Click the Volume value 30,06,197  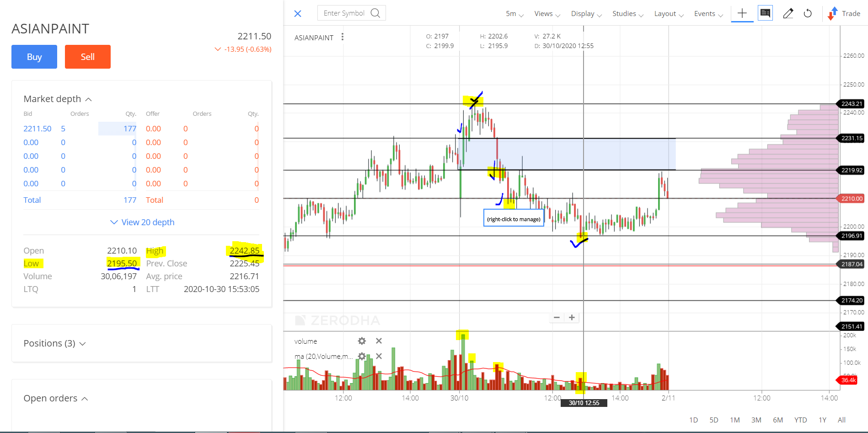point(118,276)
